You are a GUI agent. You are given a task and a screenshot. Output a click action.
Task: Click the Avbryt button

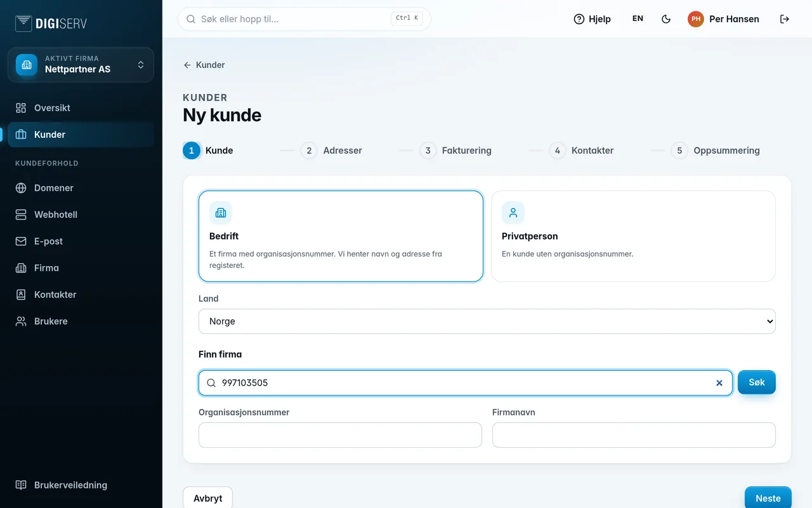[x=207, y=498]
